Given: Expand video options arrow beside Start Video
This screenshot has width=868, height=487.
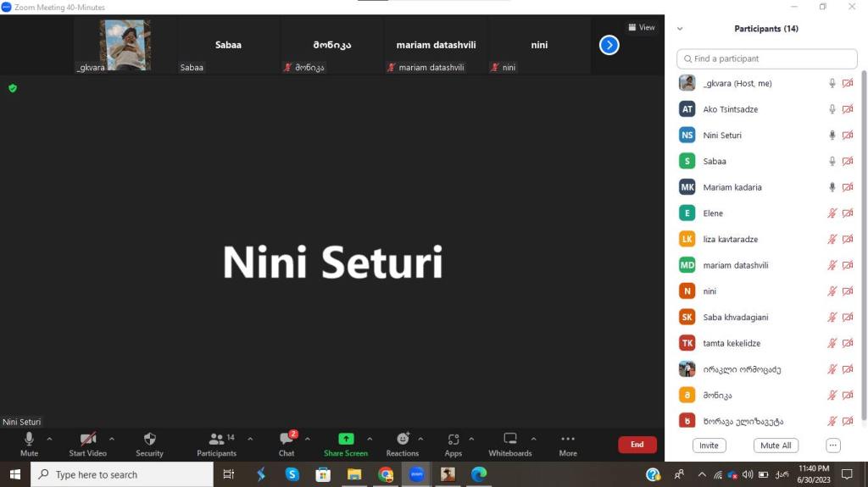Looking at the screenshot, I should [x=112, y=439].
